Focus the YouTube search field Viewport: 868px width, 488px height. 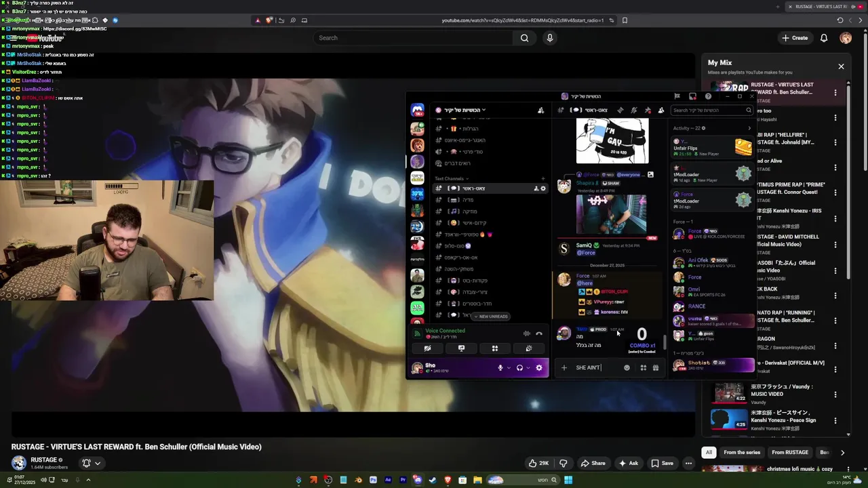pos(414,38)
